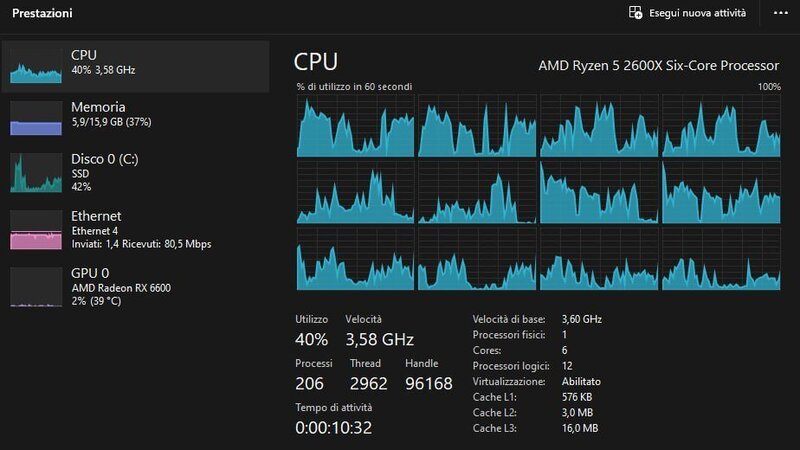Click the bottom-right logical processor graph
Image resolution: width=800 pixels, height=450 pixels.
721,258
